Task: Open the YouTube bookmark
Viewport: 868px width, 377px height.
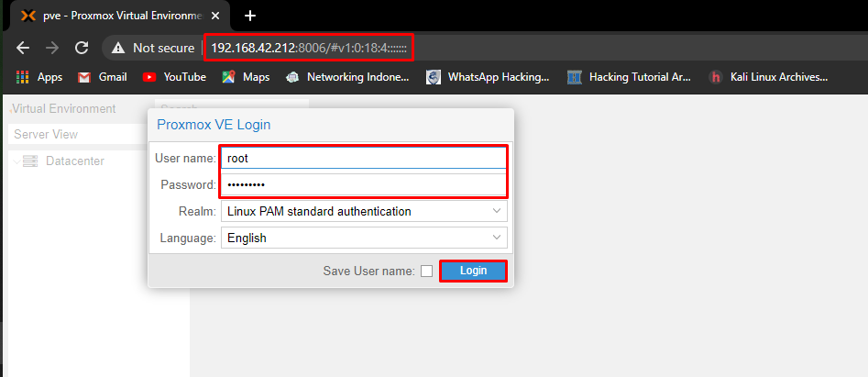Action: [x=174, y=77]
